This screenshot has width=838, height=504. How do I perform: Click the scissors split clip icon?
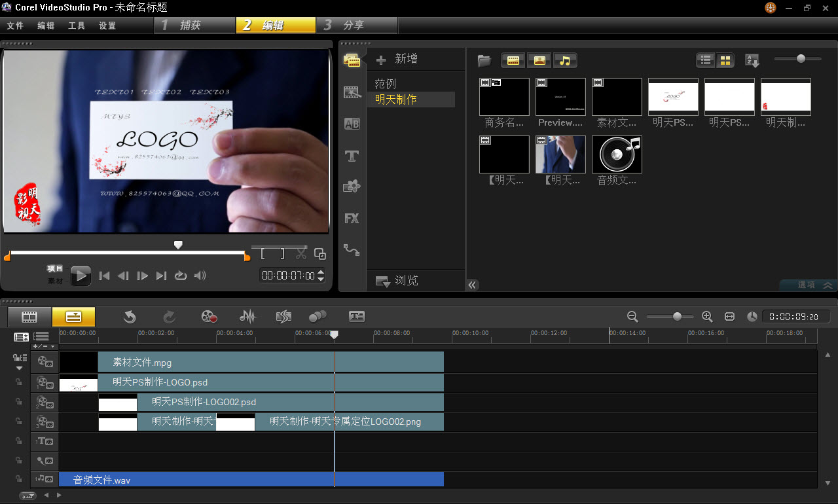click(301, 254)
